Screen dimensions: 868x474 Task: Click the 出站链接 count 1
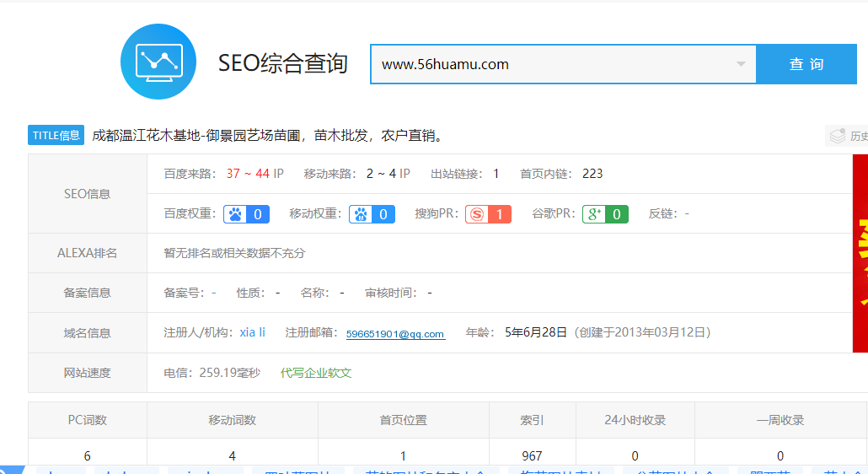tap(496, 174)
